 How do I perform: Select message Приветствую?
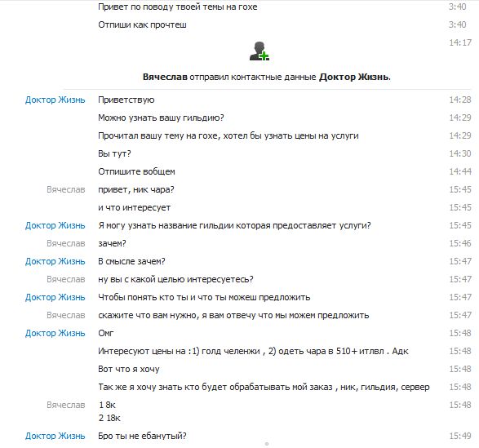(126, 100)
